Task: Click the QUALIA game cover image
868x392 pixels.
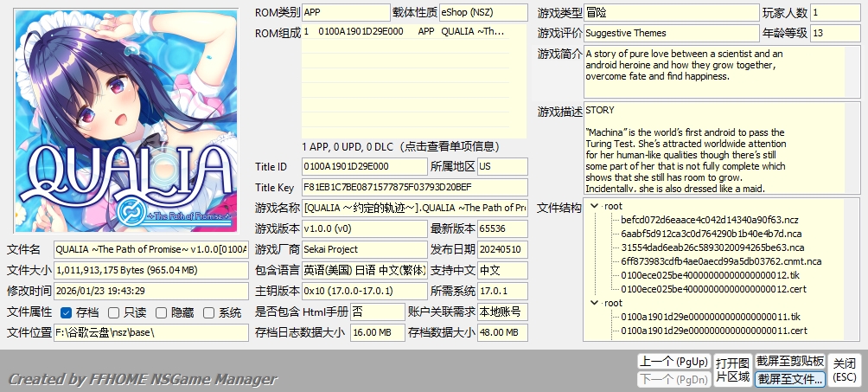Action: click(125, 121)
